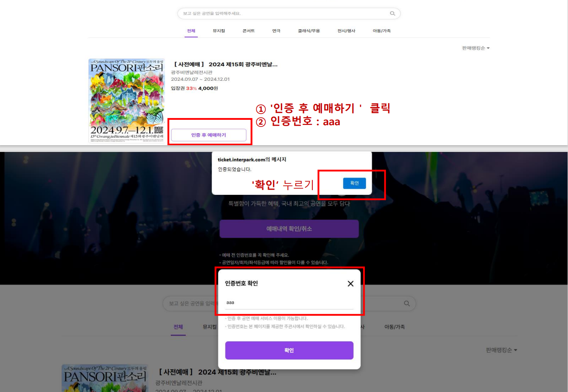568x392 pixels.
Task: Select the 전체 tab
Action: coord(191,31)
